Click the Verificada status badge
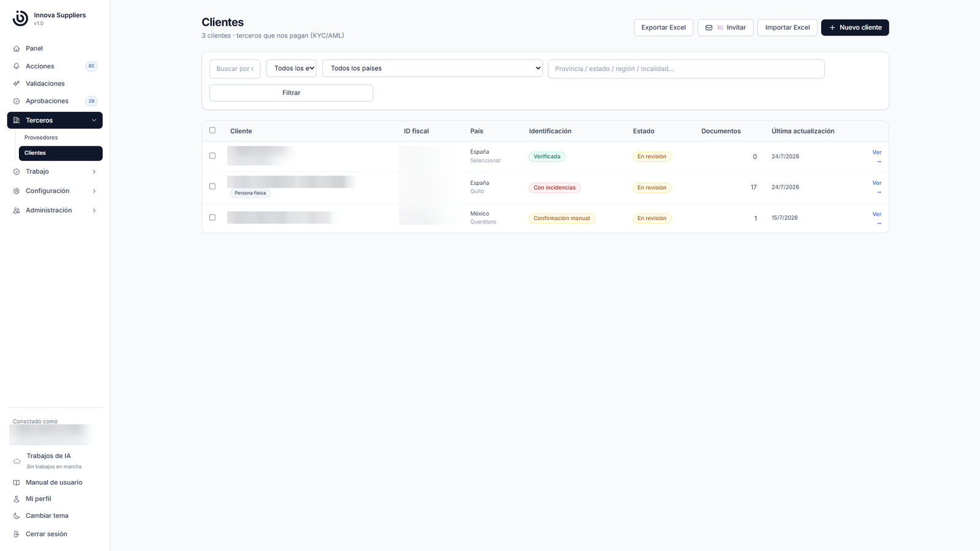Screen dimensions: 980x551 tap(546, 157)
